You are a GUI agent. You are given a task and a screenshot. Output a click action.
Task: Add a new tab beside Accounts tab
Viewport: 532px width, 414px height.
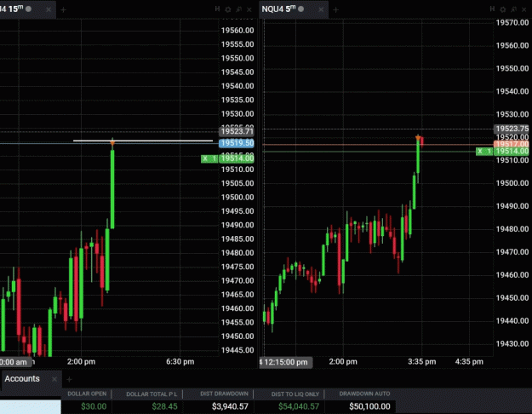69,379
